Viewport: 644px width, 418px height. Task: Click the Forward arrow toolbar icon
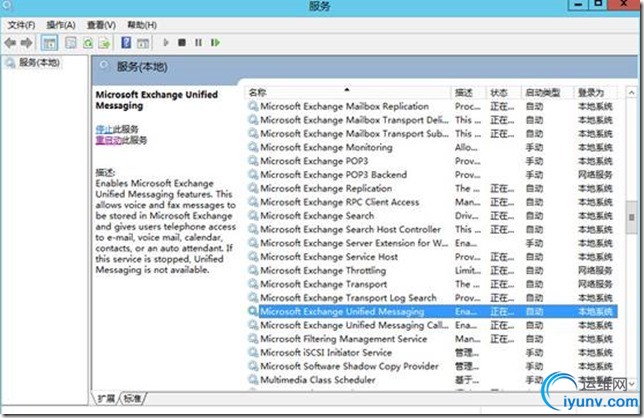click(x=27, y=43)
